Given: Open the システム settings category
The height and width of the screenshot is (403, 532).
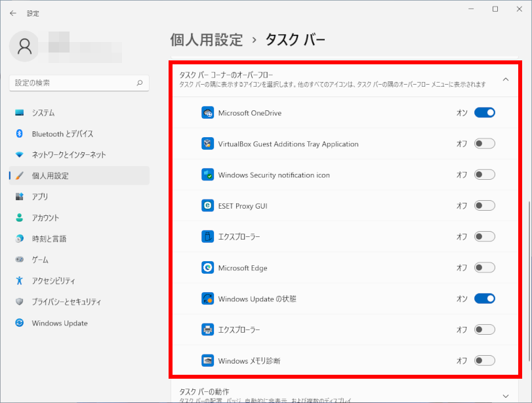Looking at the screenshot, I should pos(79,113).
